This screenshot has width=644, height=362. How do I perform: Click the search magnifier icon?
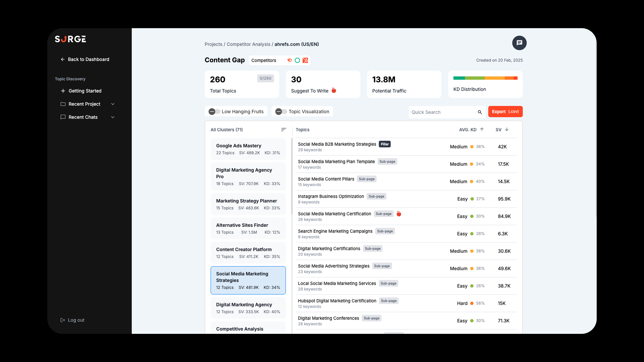tap(479, 112)
